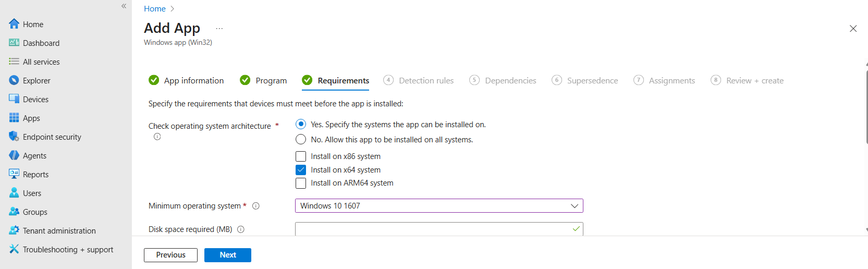The height and width of the screenshot is (269, 868).
Task: Open the Agents icon in sidebar
Action: pyautogui.click(x=14, y=155)
